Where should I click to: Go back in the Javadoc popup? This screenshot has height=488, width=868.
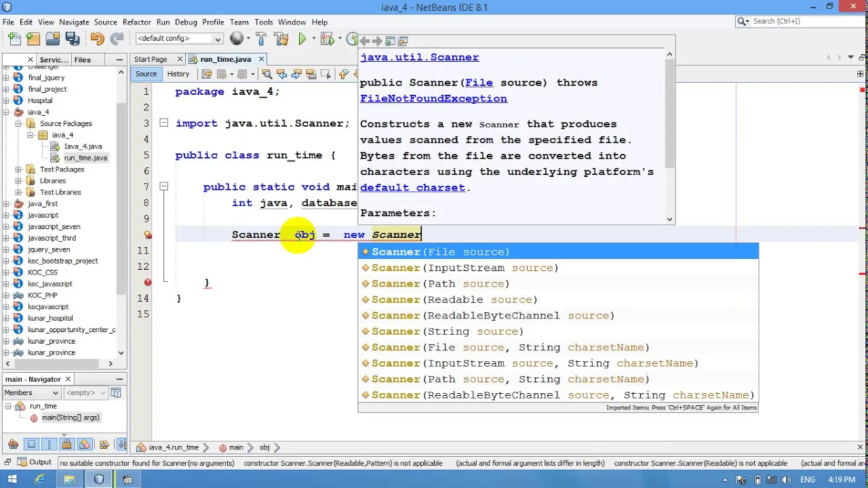pos(365,41)
